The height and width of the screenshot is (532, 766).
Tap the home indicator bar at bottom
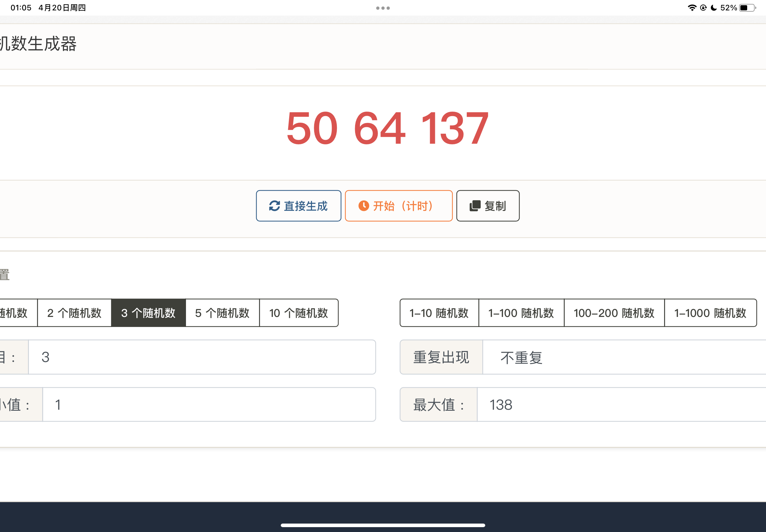point(383,525)
